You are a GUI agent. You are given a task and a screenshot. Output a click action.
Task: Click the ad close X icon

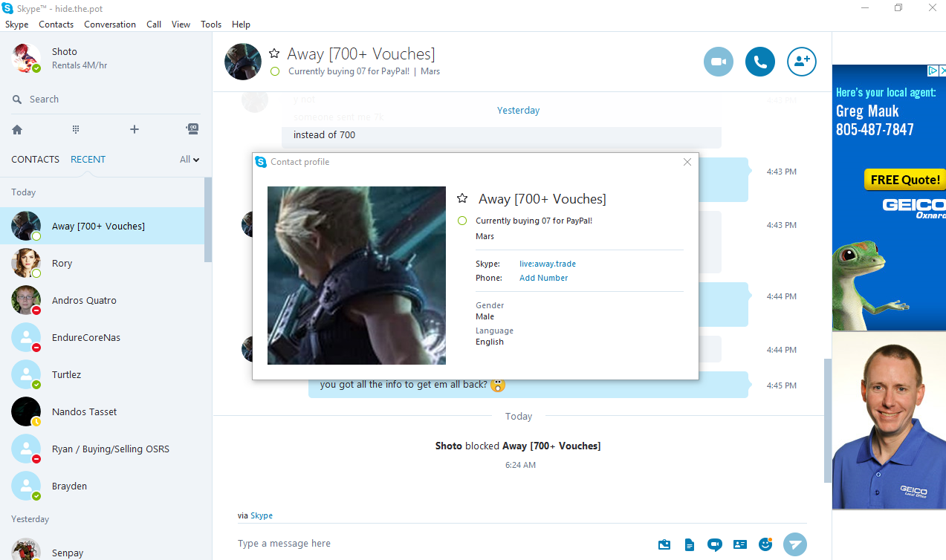click(x=942, y=71)
